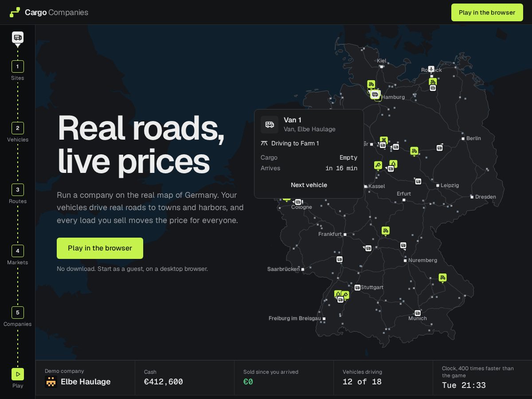Click the Elbe Haulage company name
The height and width of the screenshot is (399, 532).
click(x=86, y=382)
